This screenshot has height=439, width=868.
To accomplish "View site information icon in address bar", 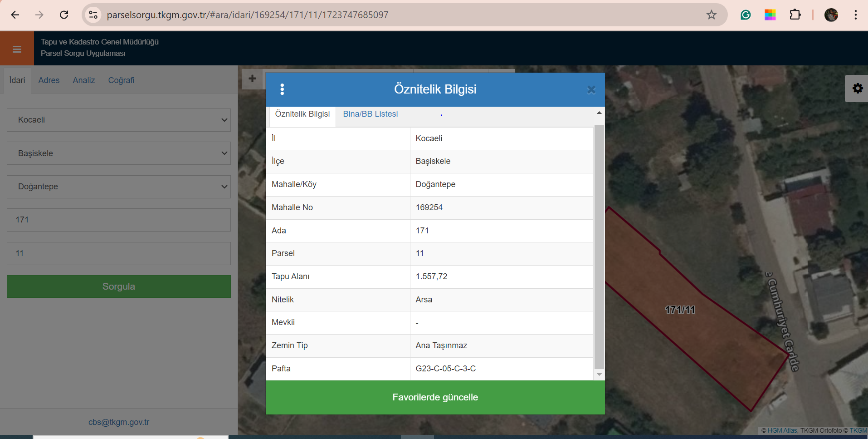I will [x=93, y=15].
